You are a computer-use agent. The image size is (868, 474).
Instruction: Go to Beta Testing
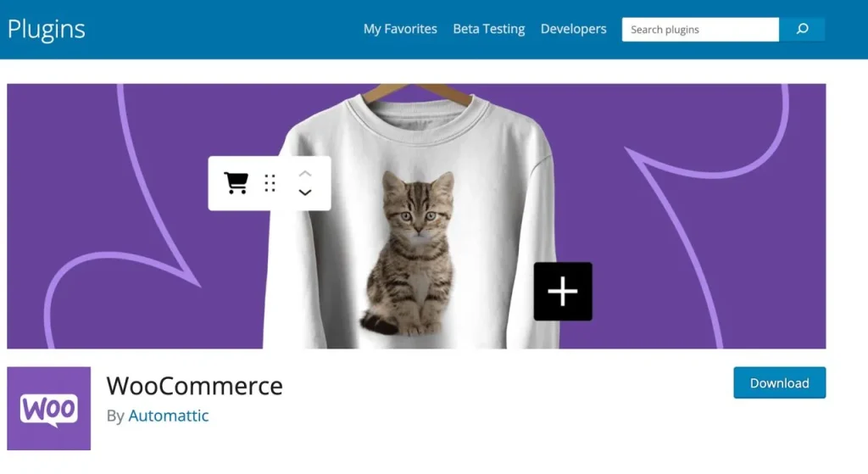pos(489,29)
